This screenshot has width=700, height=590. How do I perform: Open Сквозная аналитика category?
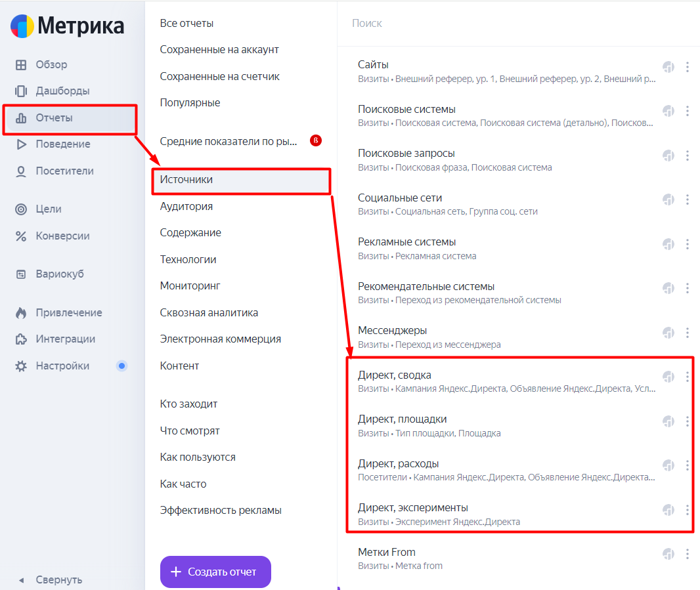[x=209, y=313]
